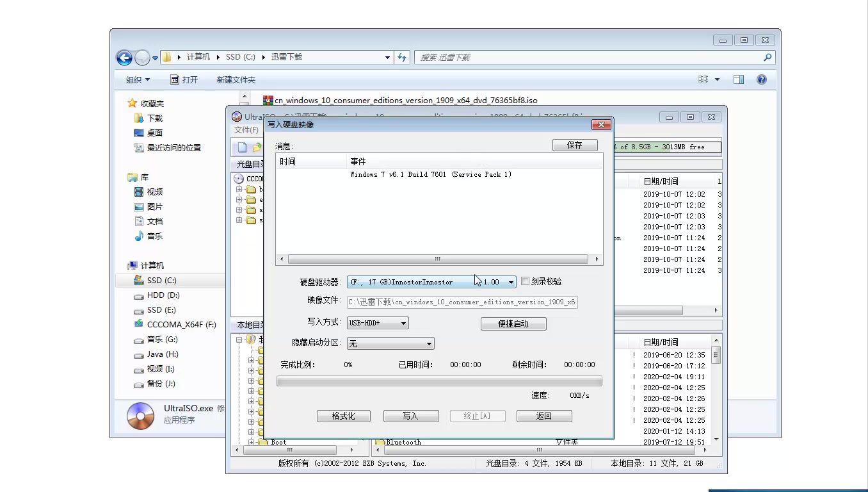Click the 写入 button
868x492 pixels.
[411, 416]
